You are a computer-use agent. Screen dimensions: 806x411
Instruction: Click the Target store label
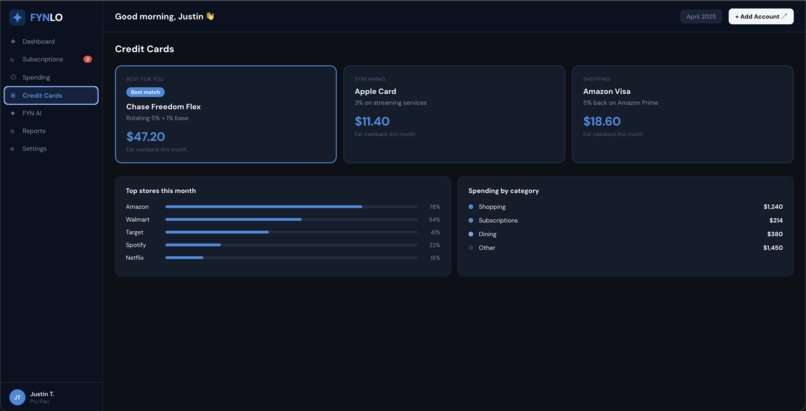point(135,232)
